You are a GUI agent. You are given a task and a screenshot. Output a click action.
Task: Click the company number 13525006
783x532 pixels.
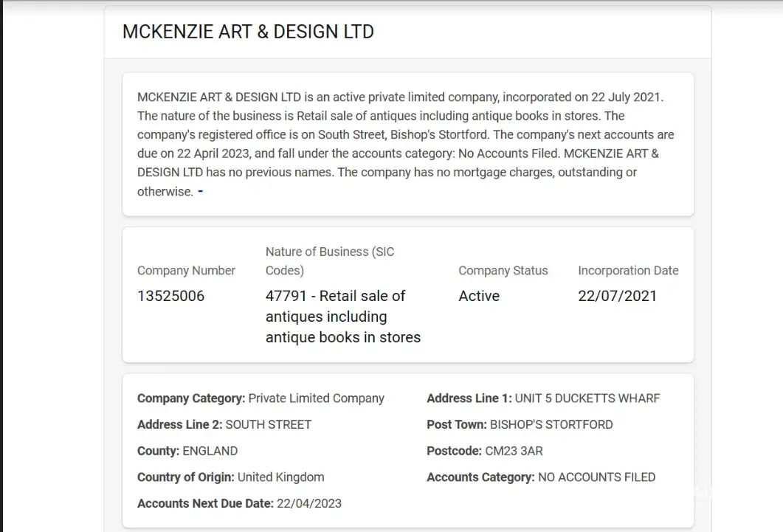pos(170,296)
